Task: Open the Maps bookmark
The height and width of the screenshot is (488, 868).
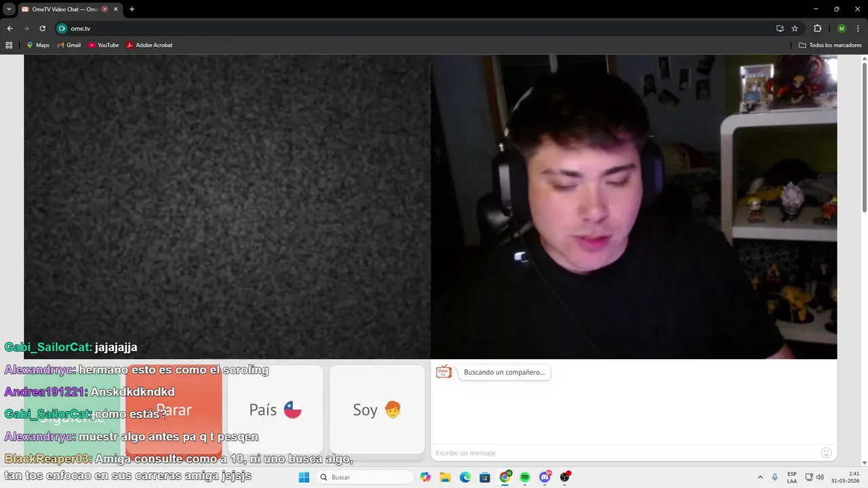Action: pos(38,45)
